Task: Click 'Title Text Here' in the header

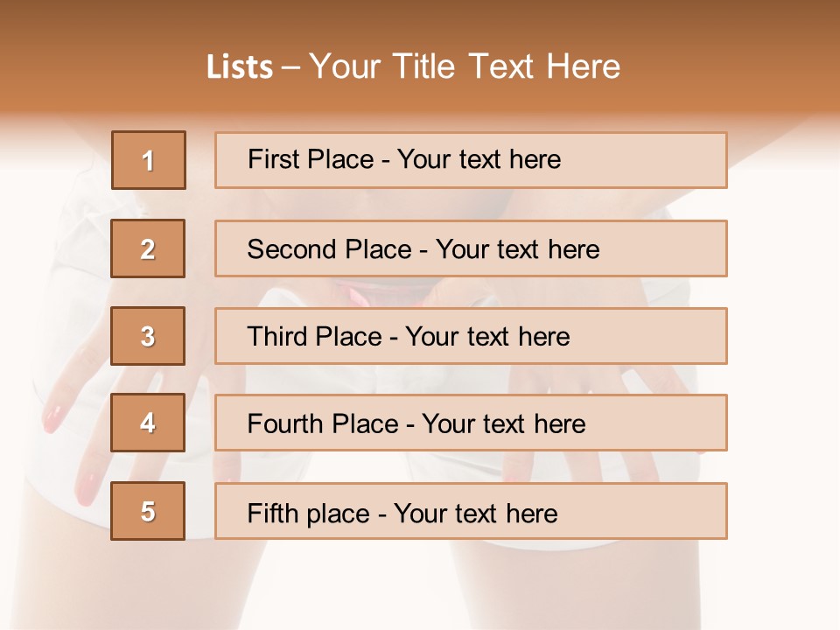Action: coord(507,66)
